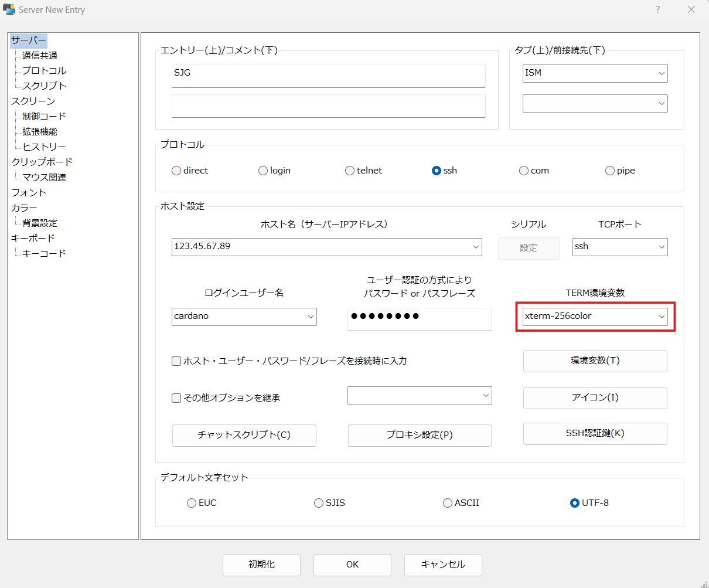Screen dimensions: 709x588
Task: Select キーコード tree item
Action: (x=45, y=253)
